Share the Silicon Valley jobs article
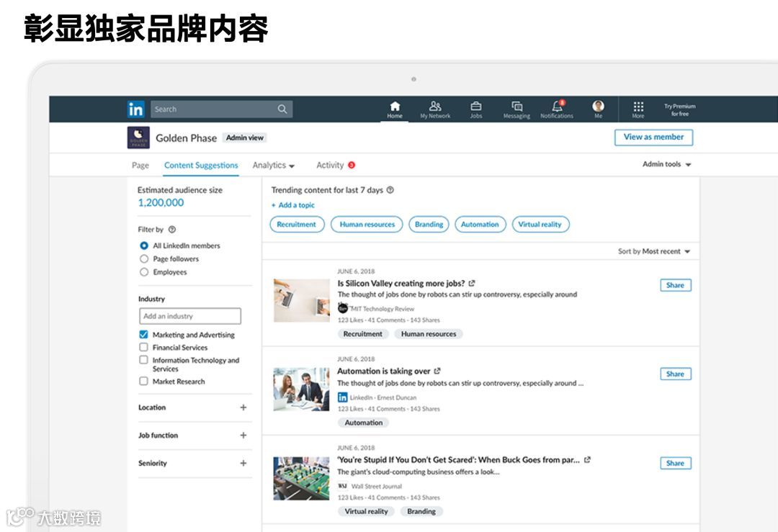This screenshot has height=532, width=778. pyautogui.click(x=675, y=285)
